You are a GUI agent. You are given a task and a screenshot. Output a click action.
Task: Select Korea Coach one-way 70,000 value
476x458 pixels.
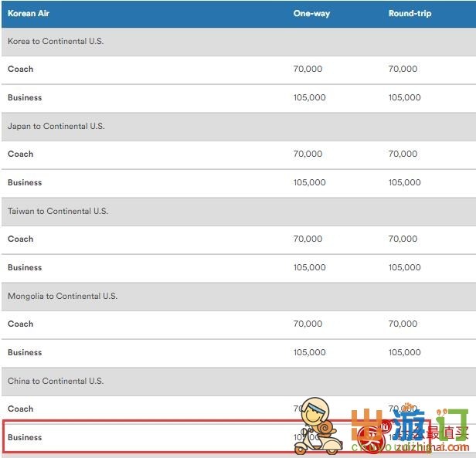click(x=308, y=69)
